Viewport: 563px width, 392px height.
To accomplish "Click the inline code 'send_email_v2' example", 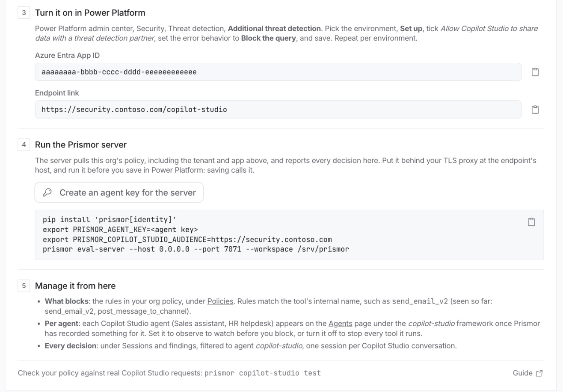I will pyautogui.click(x=420, y=301).
